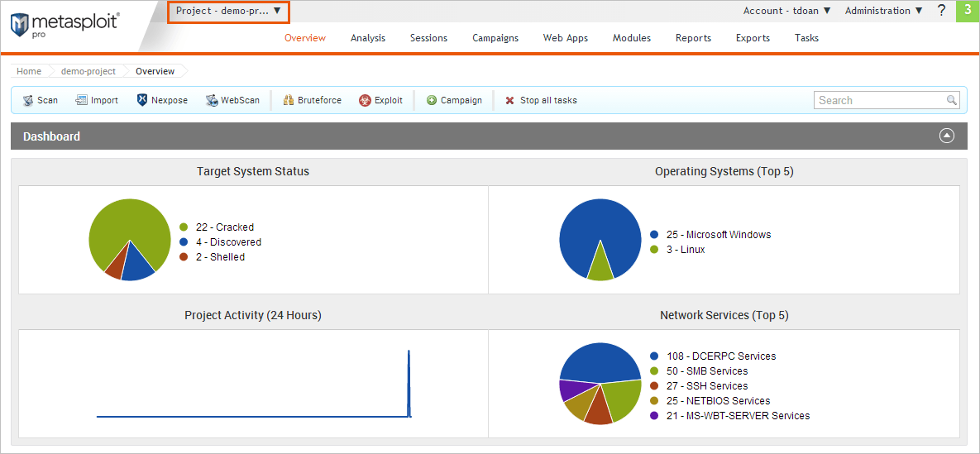Collapse the Dashboard panel
This screenshot has height=454, width=980.
click(947, 136)
